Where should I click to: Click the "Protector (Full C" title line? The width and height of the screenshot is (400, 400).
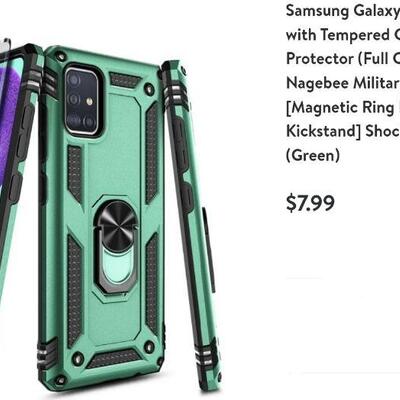click(x=343, y=59)
